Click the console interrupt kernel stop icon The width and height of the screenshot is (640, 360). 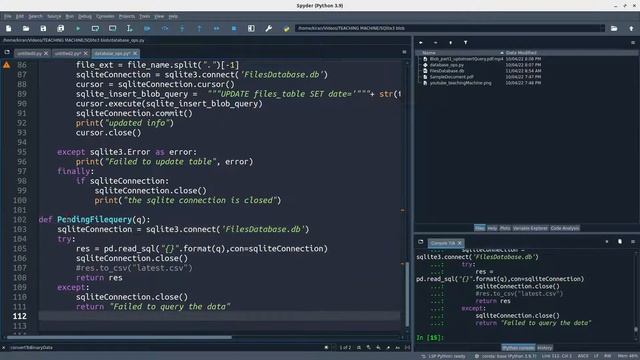click(x=607, y=242)
